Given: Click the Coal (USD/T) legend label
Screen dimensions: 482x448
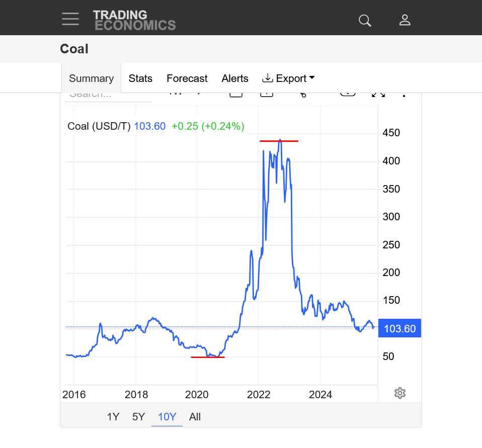Looking at the screenshot, I should pos(99,126).
